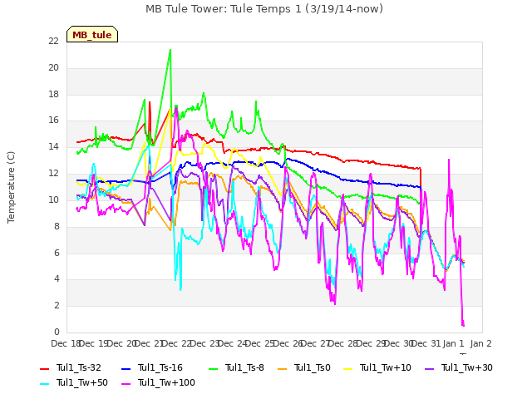Click the Temperature (C) axis label
This screenshot has width=532, height=399.
pyautogui.click(x=11, y=187)
